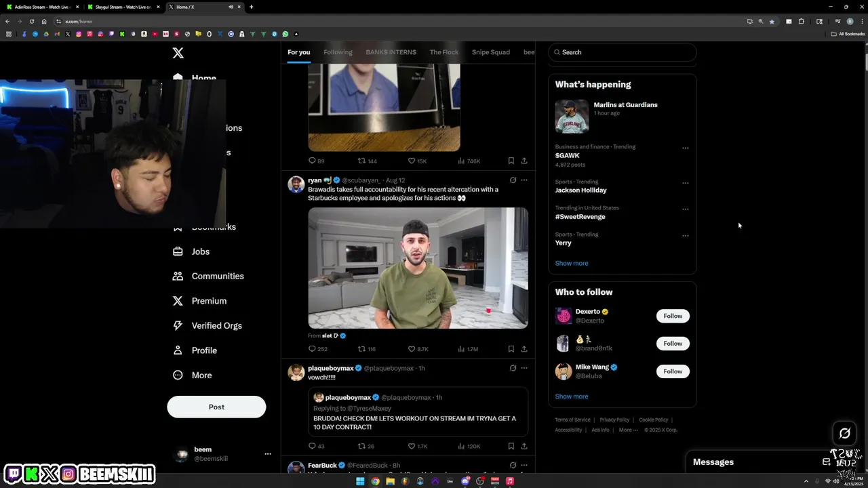
Task: Click the Post button
Action: coord(216,407)
